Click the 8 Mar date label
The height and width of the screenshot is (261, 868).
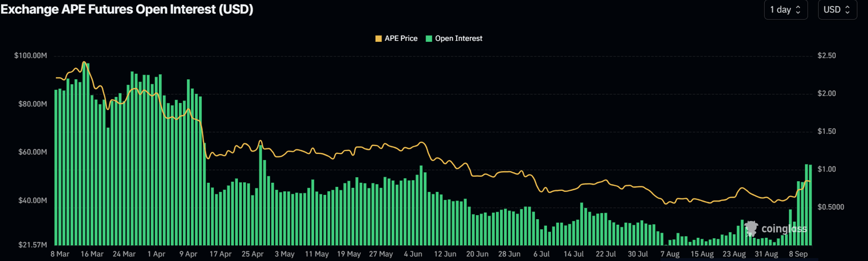click(x=60, y=254)
